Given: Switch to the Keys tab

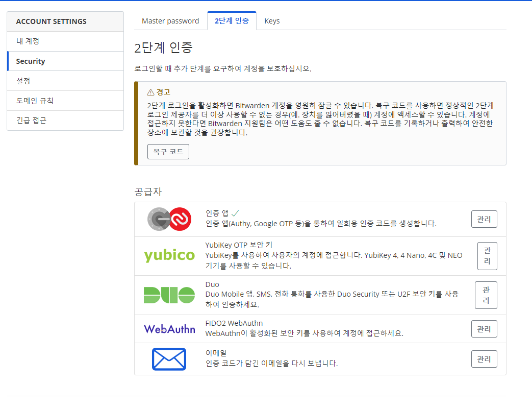Looking at the screenshot, I should tap(272, 21).
